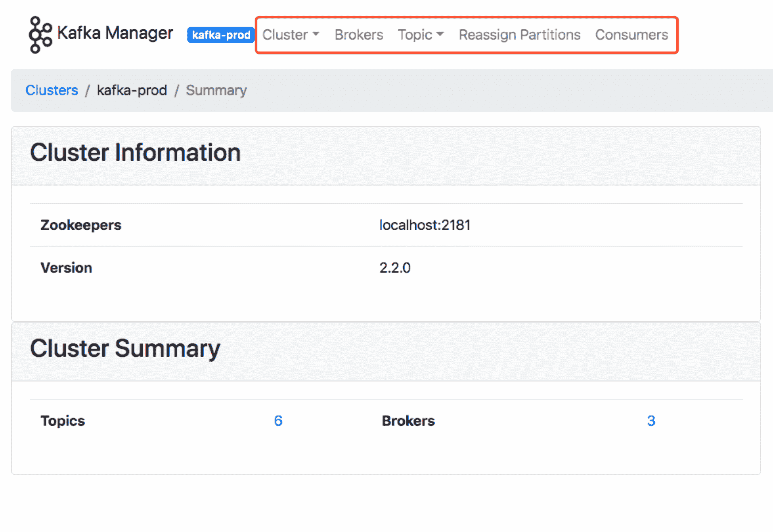This screenshot has width=773, height=532.
Task: Open the Topics count link 6
Action: click(278, 421)
